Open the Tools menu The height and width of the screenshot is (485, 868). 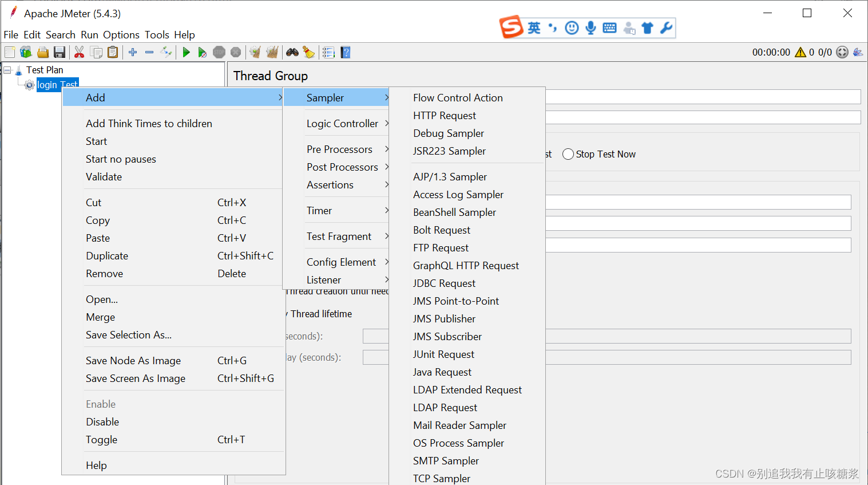[157, 35]
